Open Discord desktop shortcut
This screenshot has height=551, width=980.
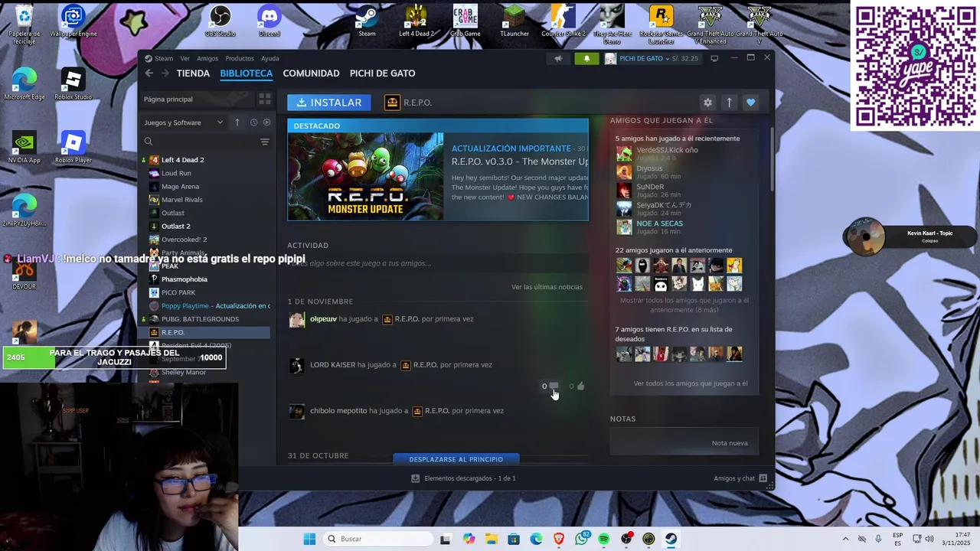point(269,21)
